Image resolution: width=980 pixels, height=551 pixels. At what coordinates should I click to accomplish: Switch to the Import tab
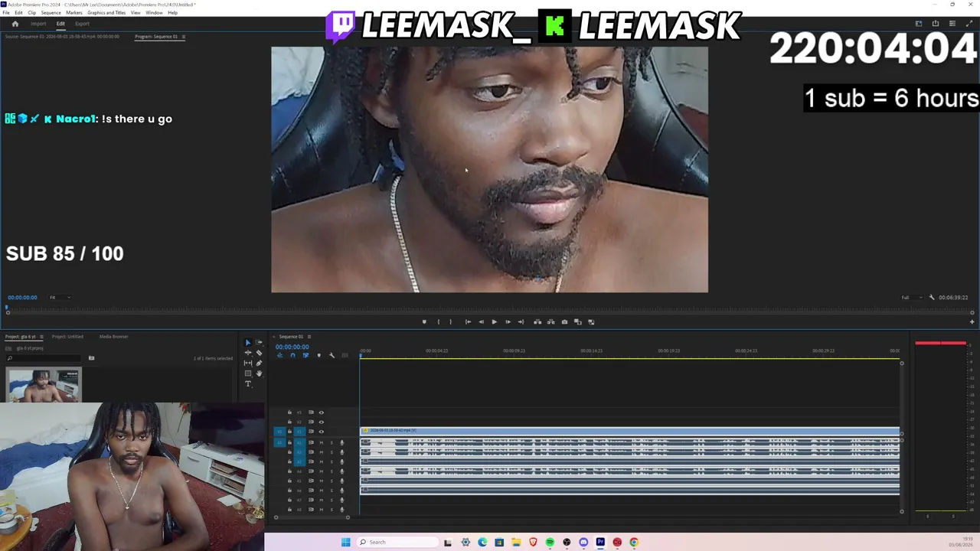click(38, 24)
